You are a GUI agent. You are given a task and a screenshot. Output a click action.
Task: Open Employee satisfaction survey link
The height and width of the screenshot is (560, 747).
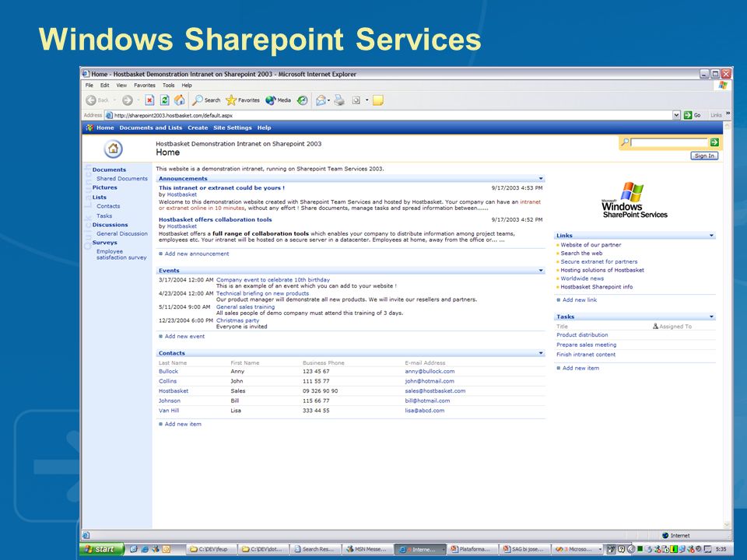(x=121, y=254)
